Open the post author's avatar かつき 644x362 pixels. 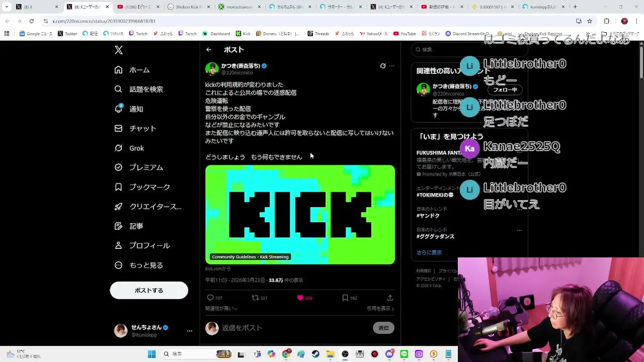(x=212, y=69)
